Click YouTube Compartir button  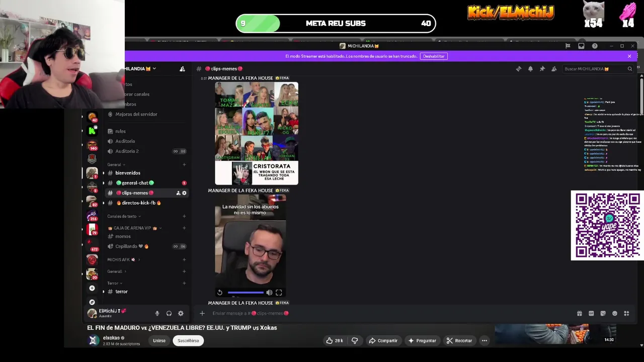click(383, 340)
